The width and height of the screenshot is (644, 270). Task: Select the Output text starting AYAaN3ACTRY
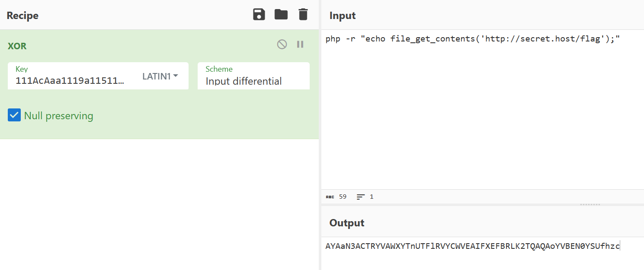(472, 246)
